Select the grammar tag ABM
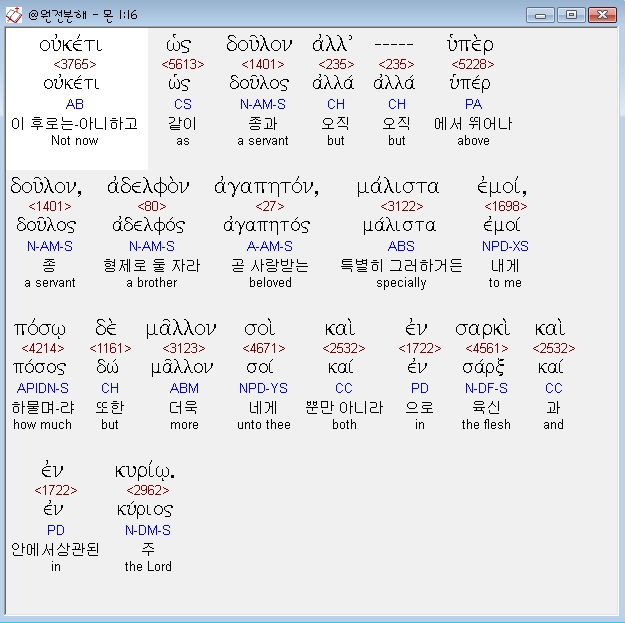This screenshot has width=625, height=623. [x=184, y=388]
